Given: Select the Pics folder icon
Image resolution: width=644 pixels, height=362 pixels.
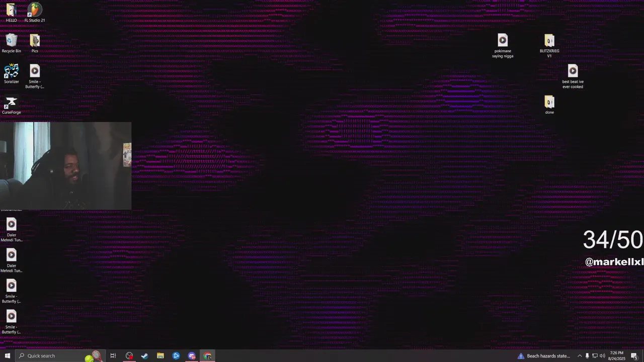Looking at the screenshot, I should (x=35, y=43).
